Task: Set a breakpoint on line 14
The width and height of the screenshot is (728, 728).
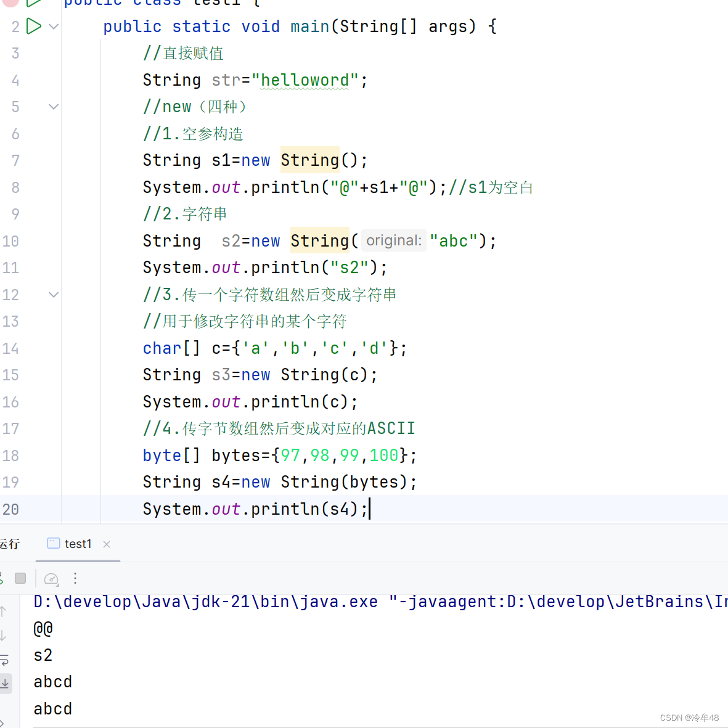Action: click(10, 348)
